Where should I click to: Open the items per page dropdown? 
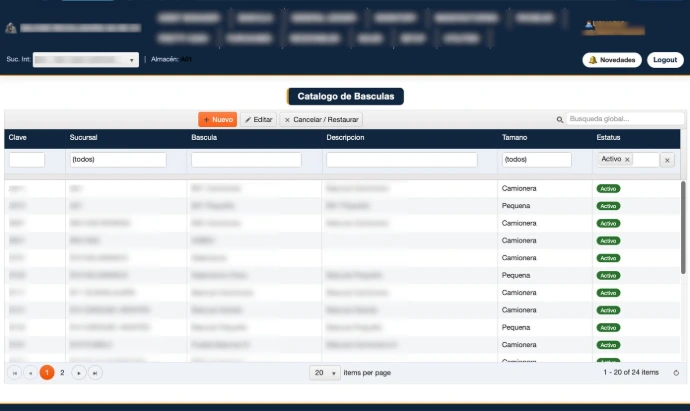coord(325,373)
